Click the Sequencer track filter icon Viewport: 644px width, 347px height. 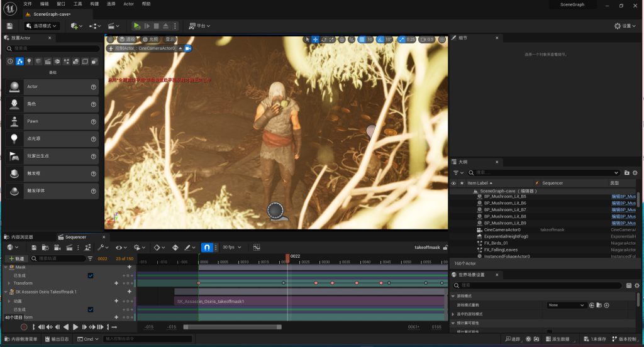[x=90, y=258]
